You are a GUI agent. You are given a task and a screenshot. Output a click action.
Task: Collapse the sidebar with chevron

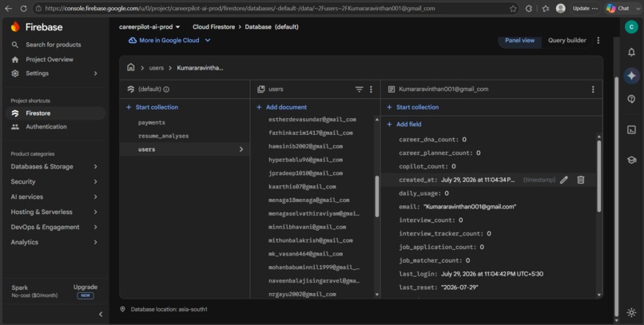click(101, 315)
